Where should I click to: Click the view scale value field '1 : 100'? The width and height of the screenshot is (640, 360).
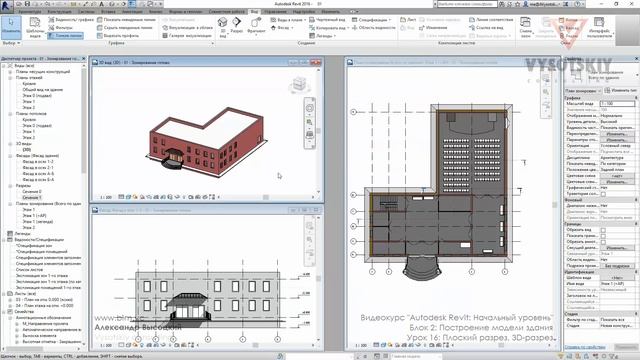tap(617, 104)
